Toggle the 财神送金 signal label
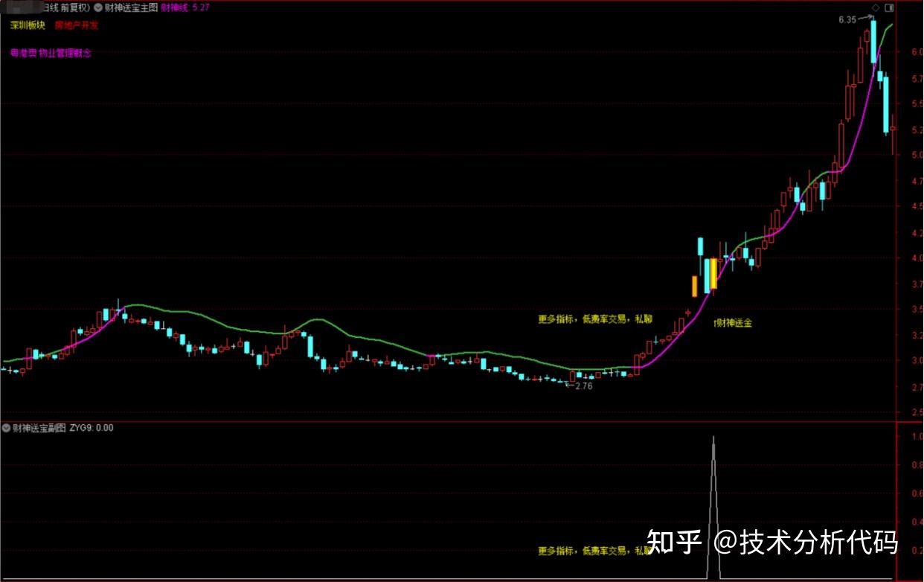The height and width of the screenshot is (582, 924). [734, 323]
